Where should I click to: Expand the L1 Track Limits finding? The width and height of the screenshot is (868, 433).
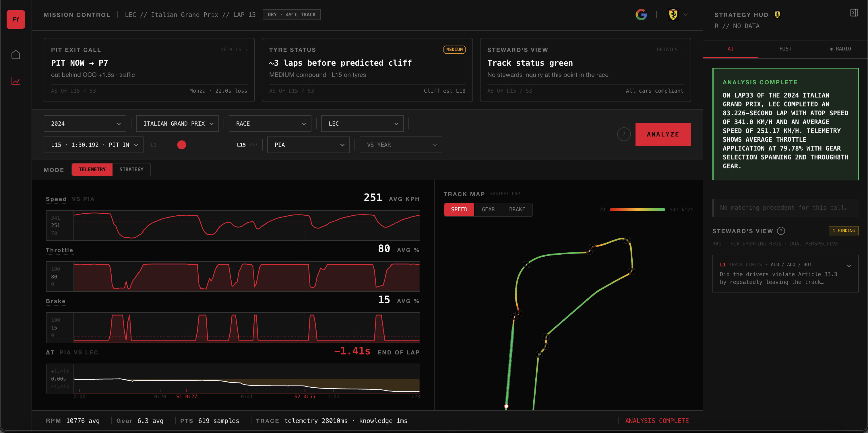(785, 273)
